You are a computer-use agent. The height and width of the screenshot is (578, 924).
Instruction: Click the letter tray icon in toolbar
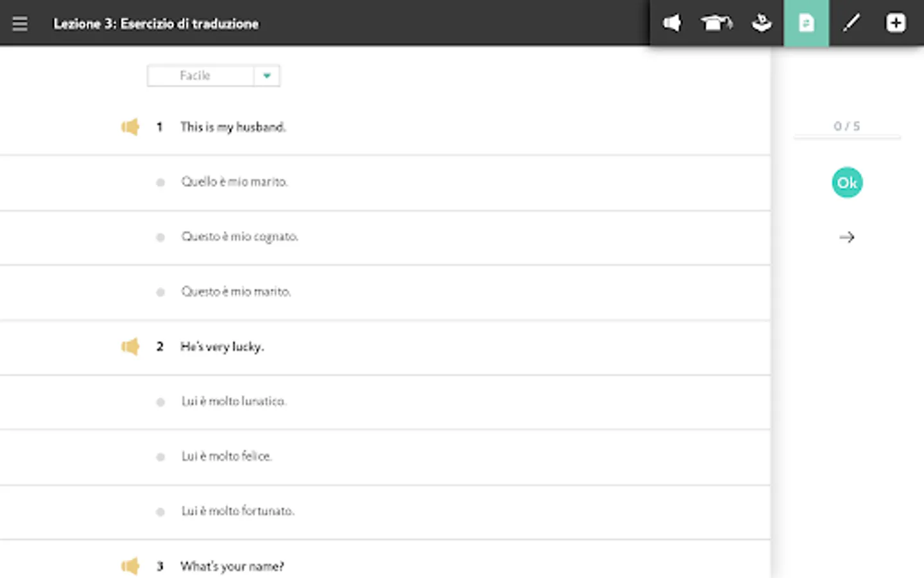(x=762, y=24)
